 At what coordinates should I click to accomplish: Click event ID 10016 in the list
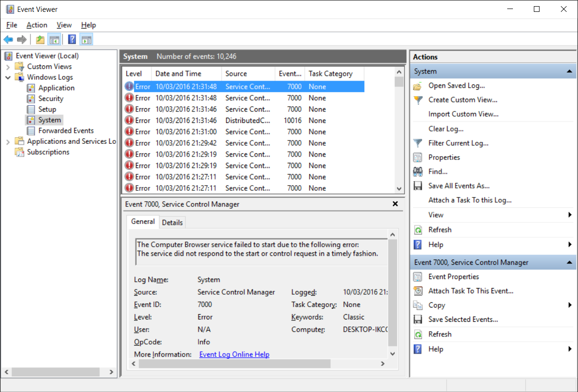pyautogui.click(x=293, y=121)
